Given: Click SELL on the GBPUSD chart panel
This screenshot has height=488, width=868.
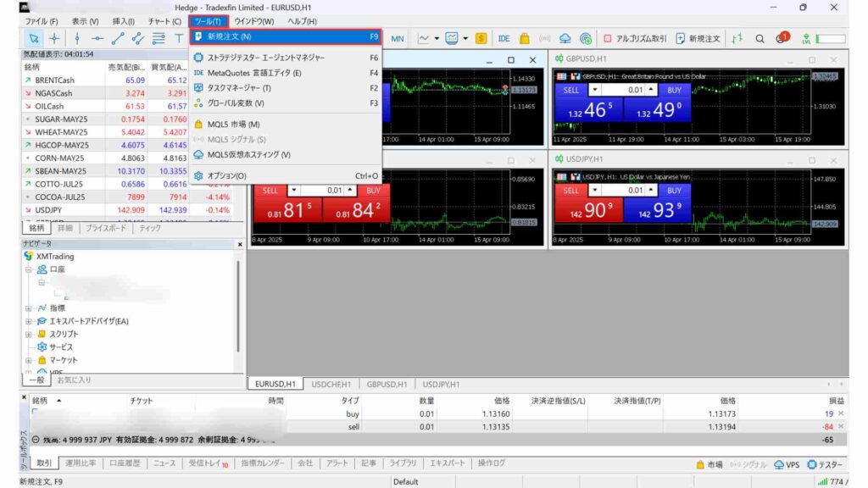Looking at the screenshot, I should coord(571,90).
